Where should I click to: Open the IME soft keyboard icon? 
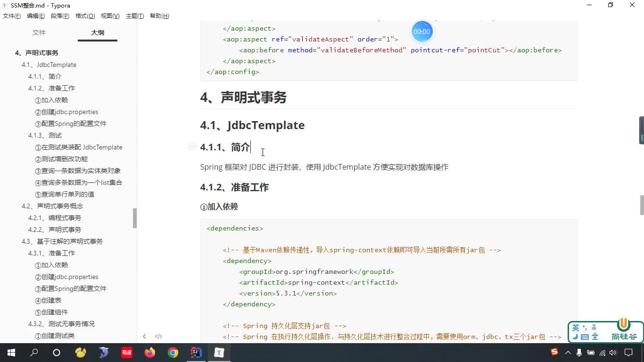pyautogui.click(x=585, y=337)
